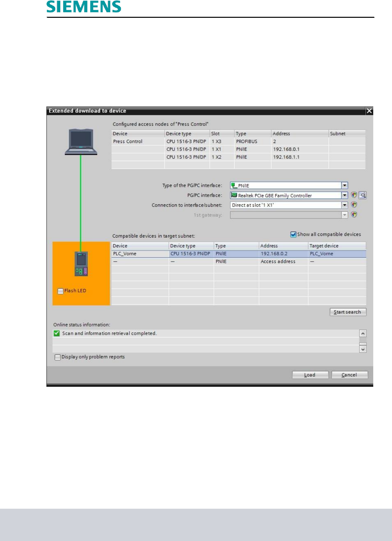Click Target device column header
Screen dimensions: 392x541
point(337,246)
